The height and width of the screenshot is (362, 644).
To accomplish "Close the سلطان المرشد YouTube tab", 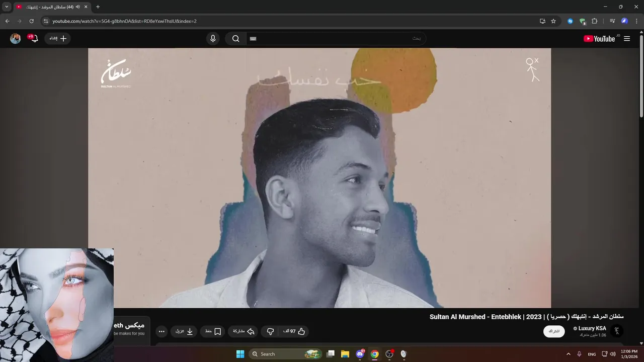I will coord(86,7).
